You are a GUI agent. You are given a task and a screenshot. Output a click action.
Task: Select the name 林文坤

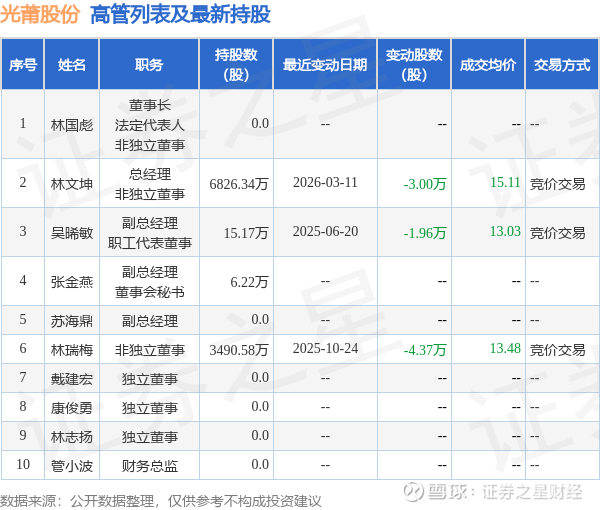point(72,184)
